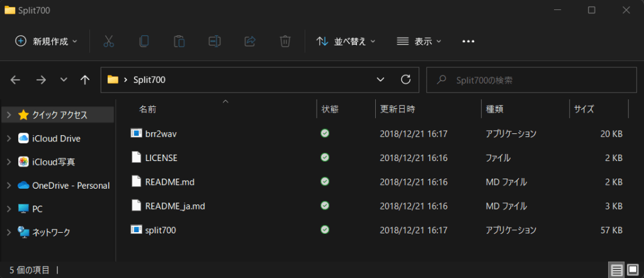
Task: Switch to large thumbnails view layout
Action: [632, 270]
